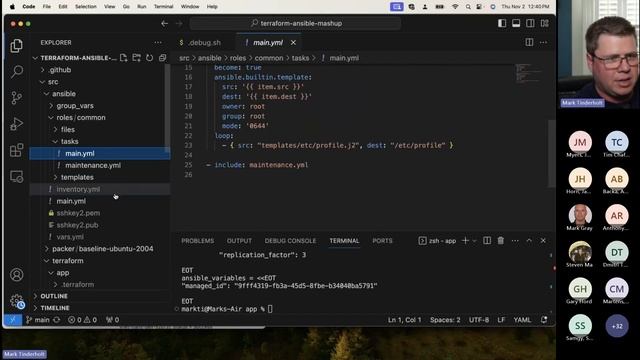
Task: Maximize the panel with up chevron
Action: pos(529,241)
